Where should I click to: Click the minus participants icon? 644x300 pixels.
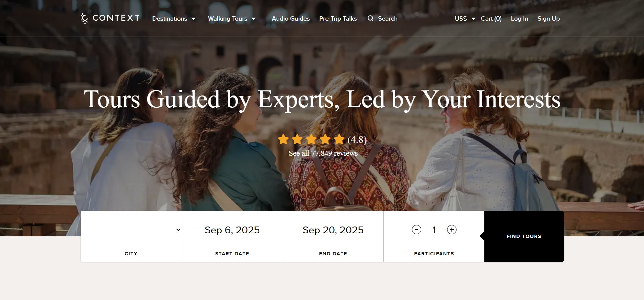coord(416,230)
